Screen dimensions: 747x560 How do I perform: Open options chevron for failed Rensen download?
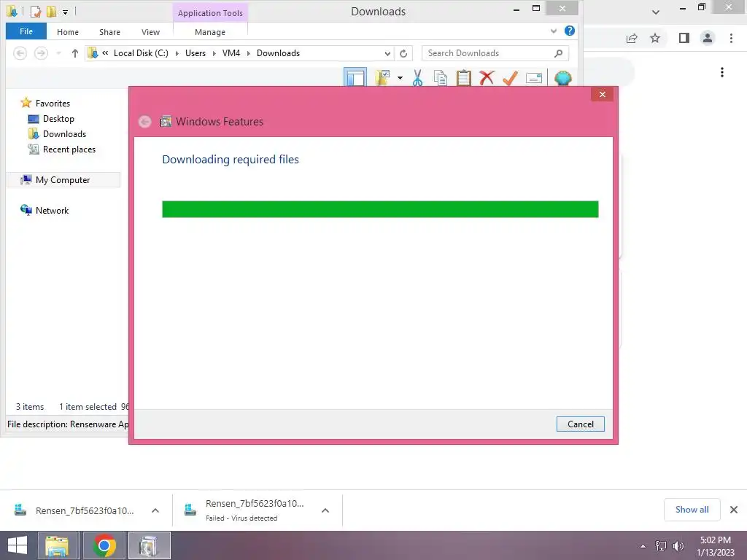click(x=325, y=510)
